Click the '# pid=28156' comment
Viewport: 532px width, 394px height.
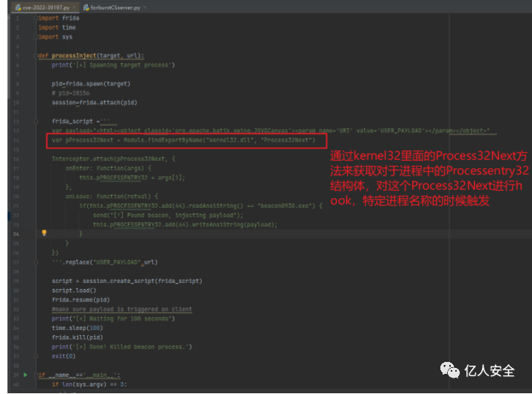click(x=71, y=93)
